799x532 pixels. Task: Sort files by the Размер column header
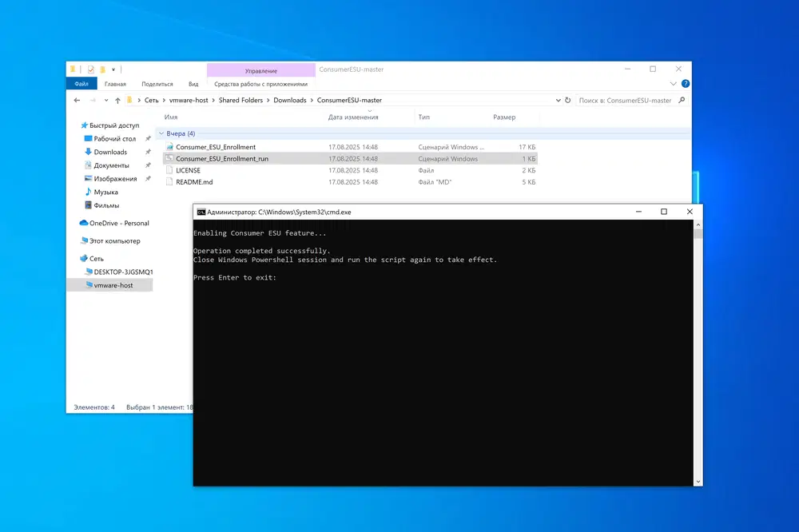504,117
